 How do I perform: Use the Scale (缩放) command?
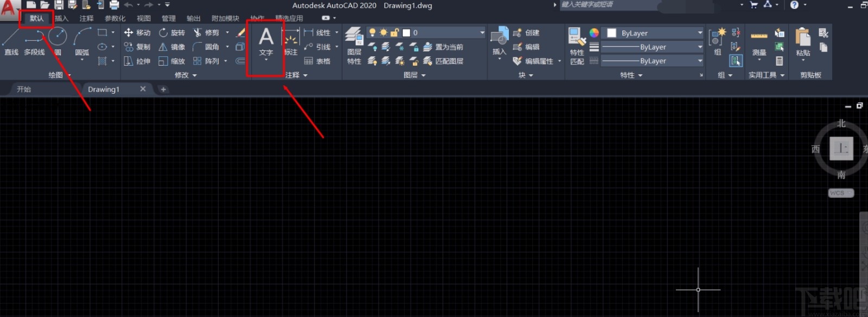pyautogui.click(x=171, y=61)
